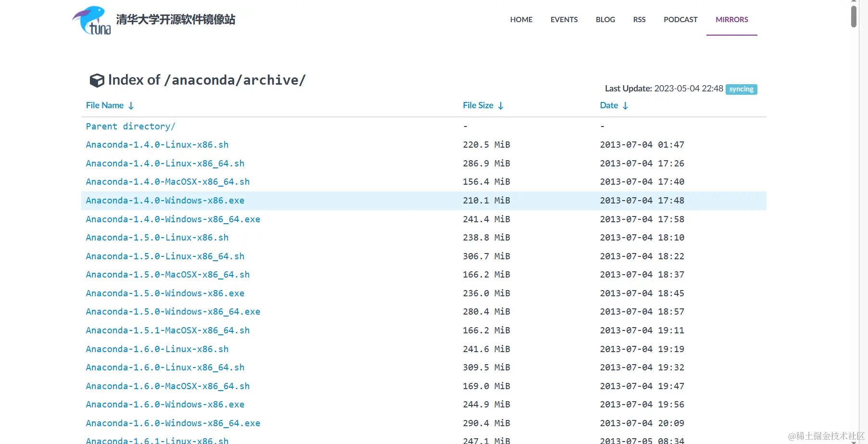Click the Date sort arrow
Screen dimensions: 868x444
[625, 106]
